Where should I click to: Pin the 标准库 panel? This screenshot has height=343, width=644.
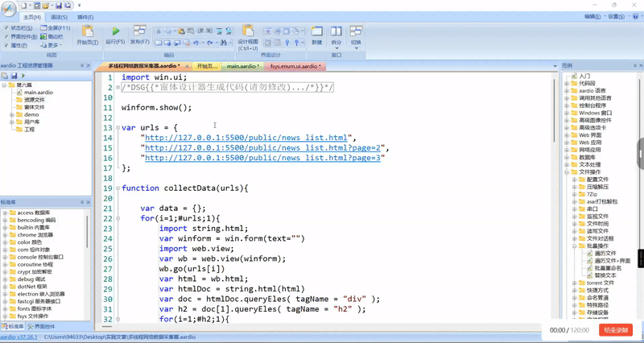(x=82, y=202)
